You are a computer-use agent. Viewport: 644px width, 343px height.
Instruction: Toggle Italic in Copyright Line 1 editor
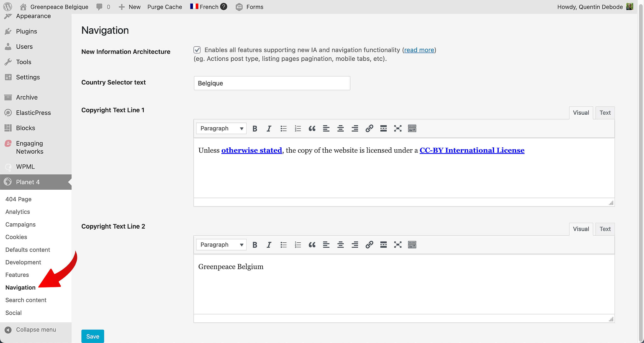point(269,128)
